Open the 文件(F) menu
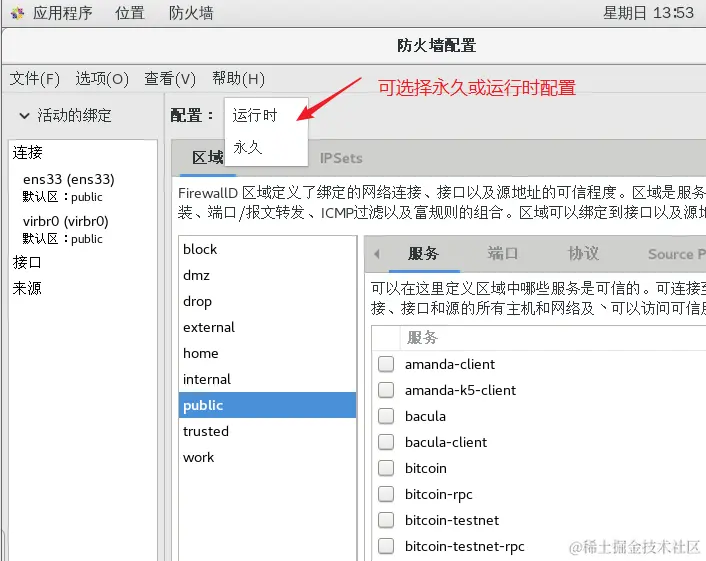 tap(35, 79)
